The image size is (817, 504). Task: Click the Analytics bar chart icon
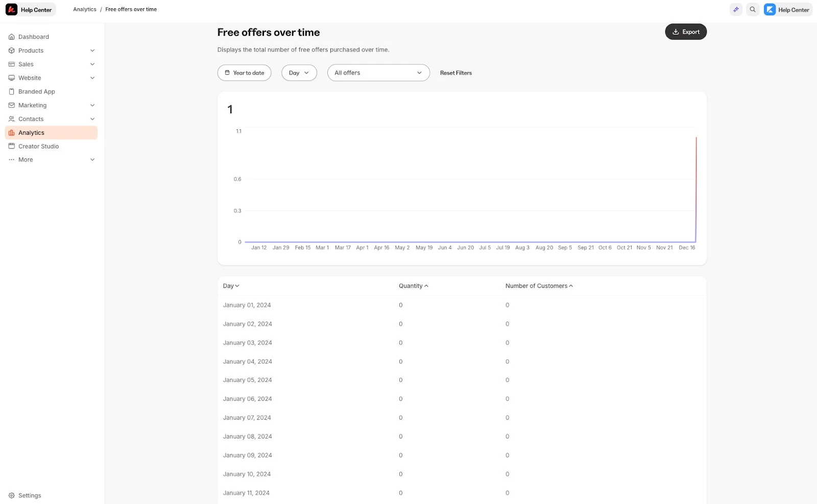11,132
